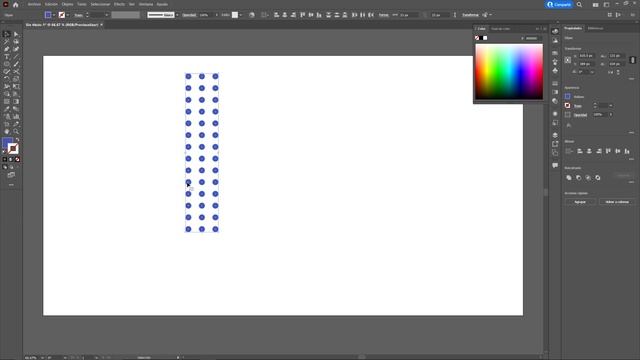Open the Color panel options menu

pos(544,29)
